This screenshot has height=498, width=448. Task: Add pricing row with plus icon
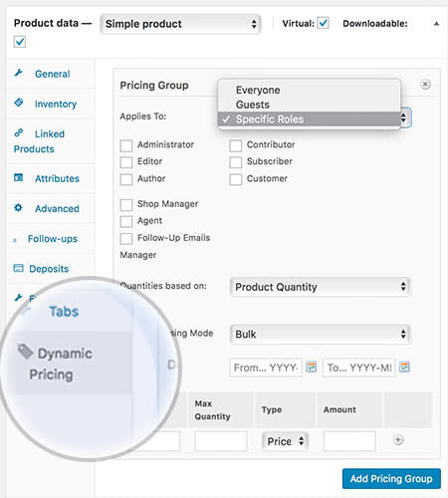(398, 440)
